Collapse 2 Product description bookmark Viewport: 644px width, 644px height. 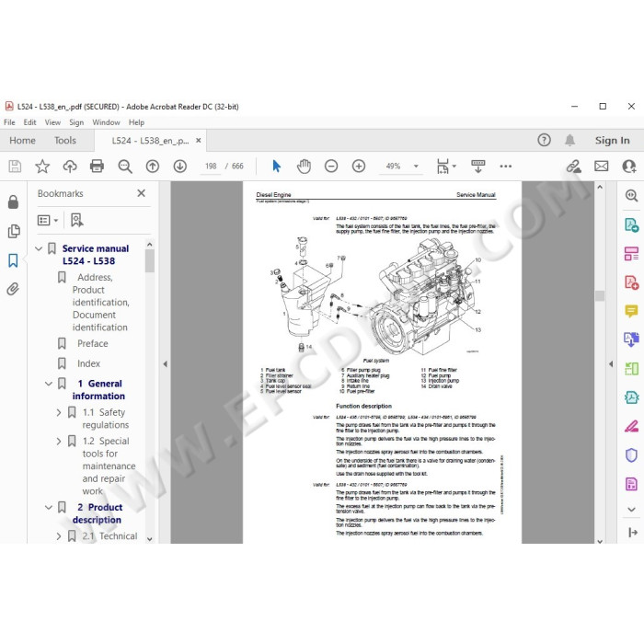(x=49, y=507)
